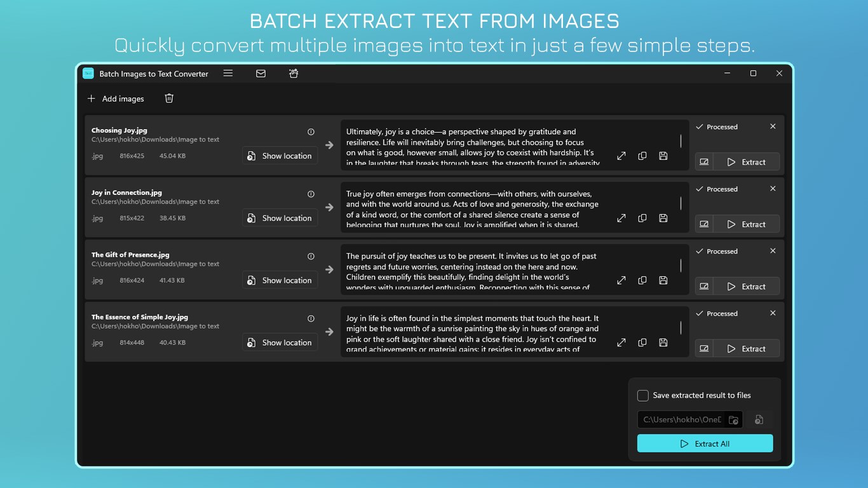Copy extracted text of Essence of Simple Joy row
This screenshot has width=868, height=488.
click(x=642, y=342)
